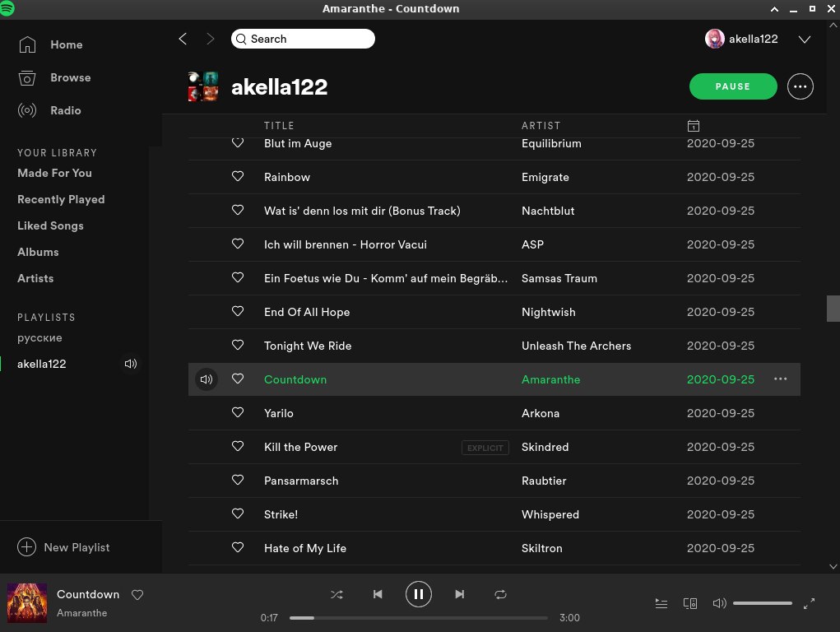This screenshot has width=840, height=632.
Task: Enter full screen with the expand icon
Action: click(x=809, y=603)
